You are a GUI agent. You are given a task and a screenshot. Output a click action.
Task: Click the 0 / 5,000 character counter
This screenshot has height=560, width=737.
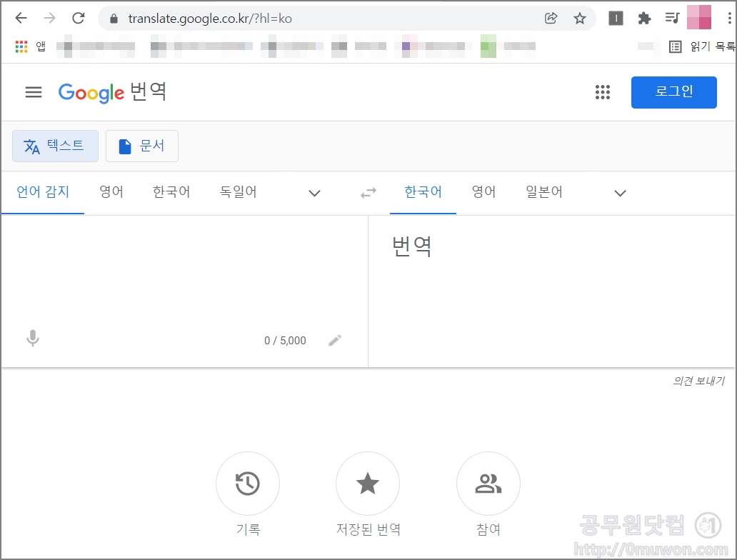pos(285,341)
